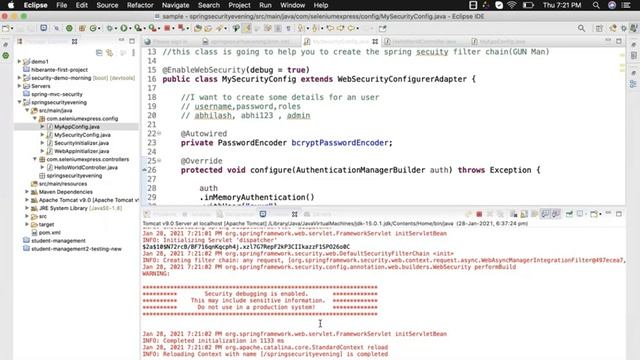Click the Open Type toolbar icon
Image resolution: width=640 pixels, height=360 pixels.
[198, 29]
